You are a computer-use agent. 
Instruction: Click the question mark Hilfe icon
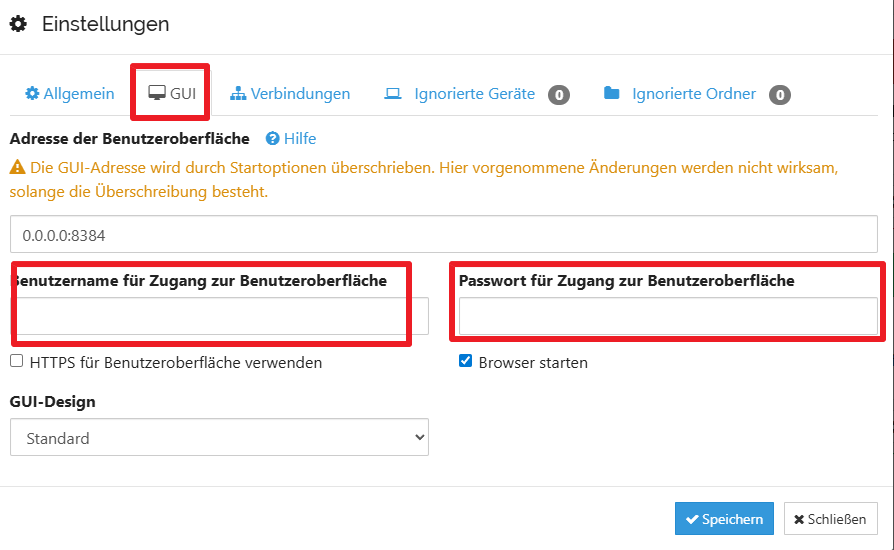pos(272,139)
